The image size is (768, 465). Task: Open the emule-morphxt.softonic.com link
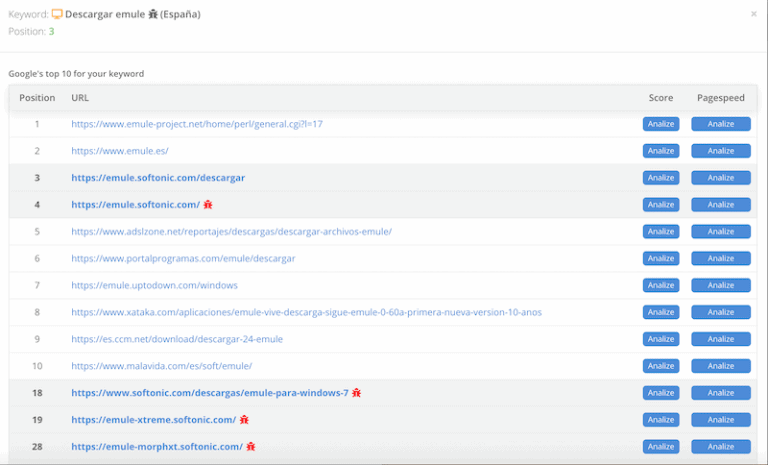[x=157, y=447]
